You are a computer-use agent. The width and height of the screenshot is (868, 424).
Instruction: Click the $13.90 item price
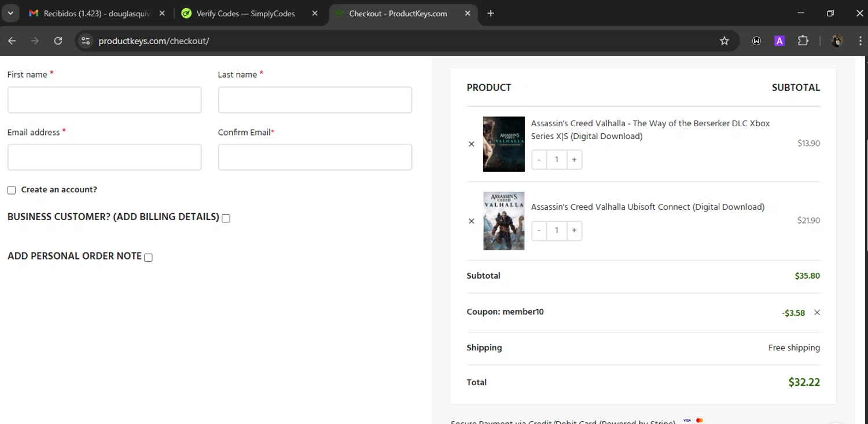tap(808, 143)
